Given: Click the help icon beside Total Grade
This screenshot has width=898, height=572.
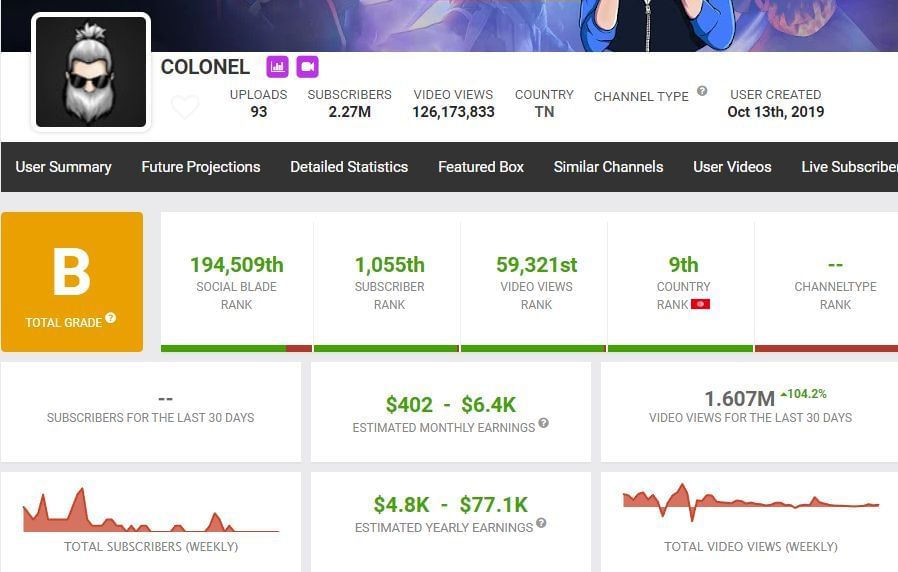Looking at the screenshot, I should pos(111,318).
